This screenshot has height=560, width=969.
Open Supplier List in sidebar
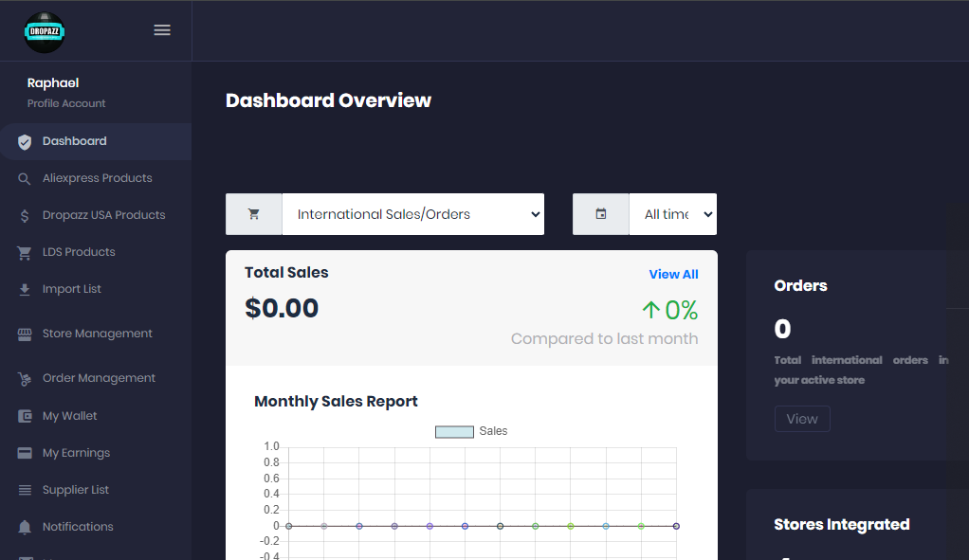pos(76,490)
